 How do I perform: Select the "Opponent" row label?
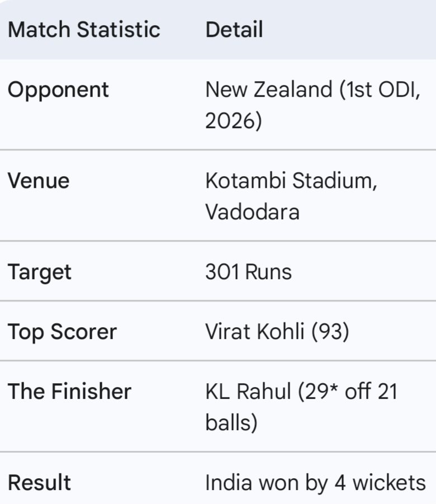pos(58,90)
